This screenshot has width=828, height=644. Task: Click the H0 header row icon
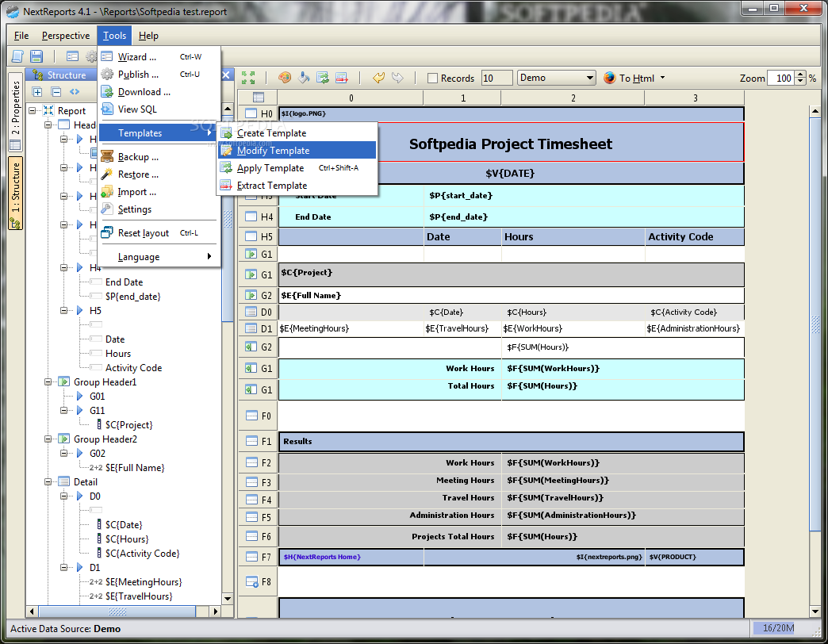click(251, 113)
